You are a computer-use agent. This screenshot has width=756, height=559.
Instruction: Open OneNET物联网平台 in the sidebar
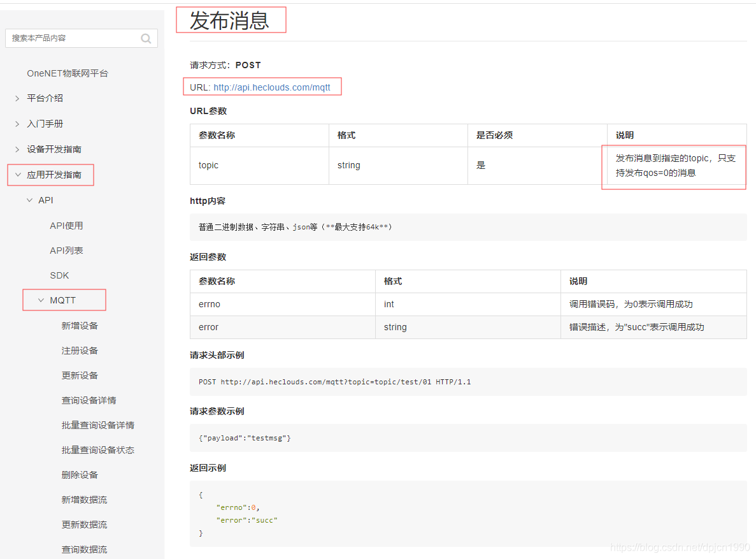click(68, 73)
